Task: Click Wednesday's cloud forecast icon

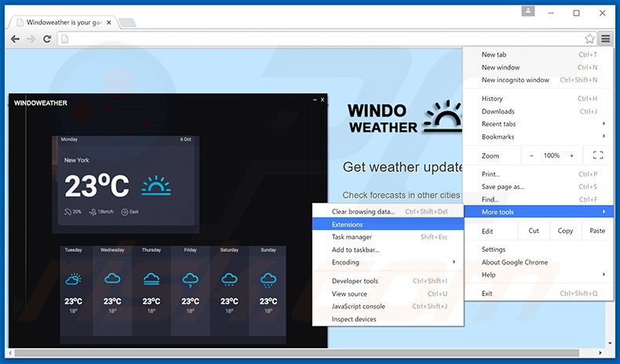Action: pyautogui.click(x=112, y=279)
